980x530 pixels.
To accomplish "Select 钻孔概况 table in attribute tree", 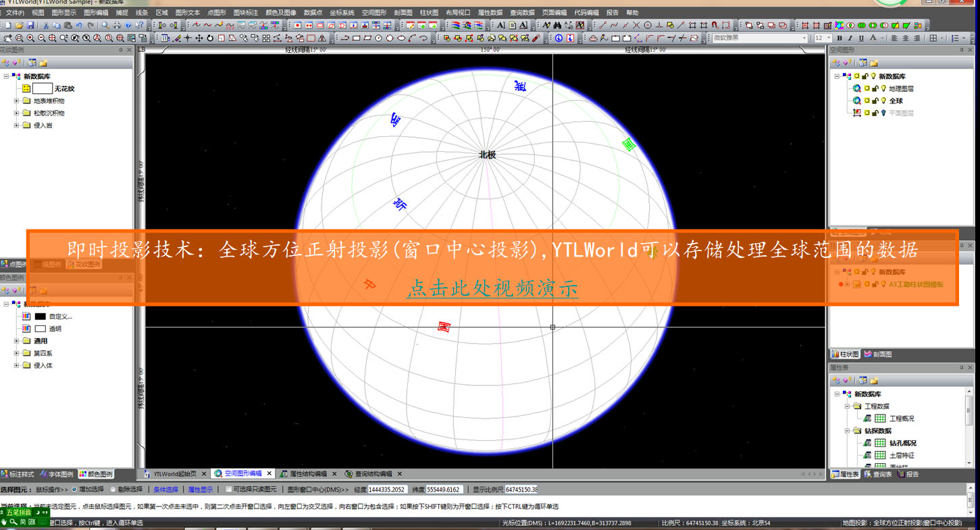I will pos(902,443).
